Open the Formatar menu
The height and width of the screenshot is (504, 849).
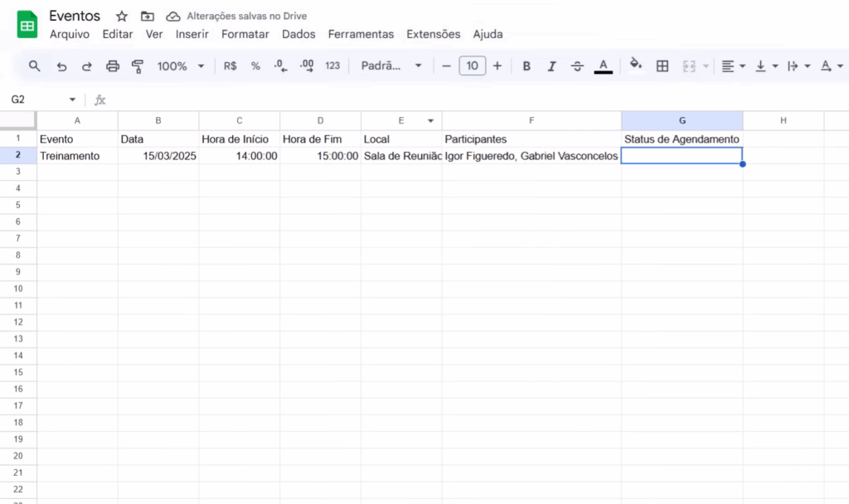click(x=245, y=34)
